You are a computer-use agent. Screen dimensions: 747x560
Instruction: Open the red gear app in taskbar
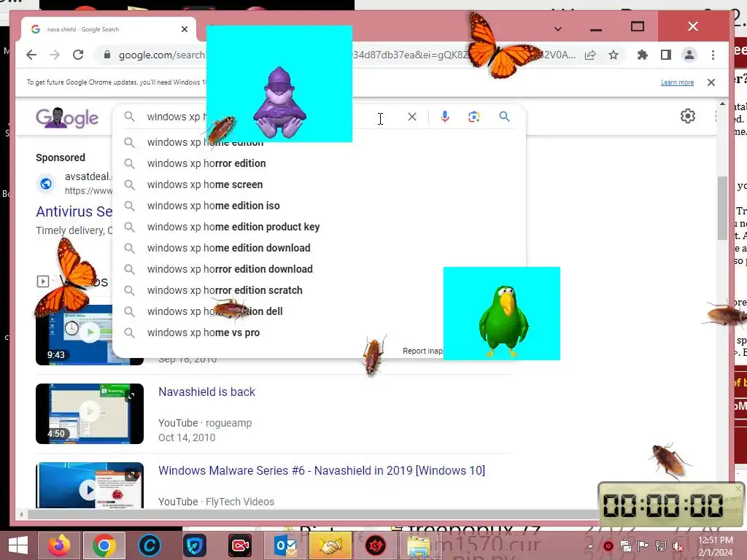click(376, 545)
